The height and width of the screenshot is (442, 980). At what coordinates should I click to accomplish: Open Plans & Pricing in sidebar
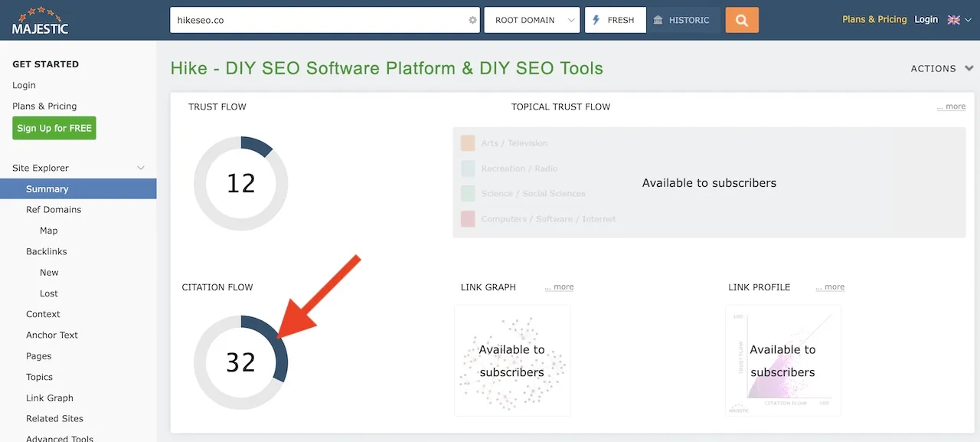(x=44, y=106)
